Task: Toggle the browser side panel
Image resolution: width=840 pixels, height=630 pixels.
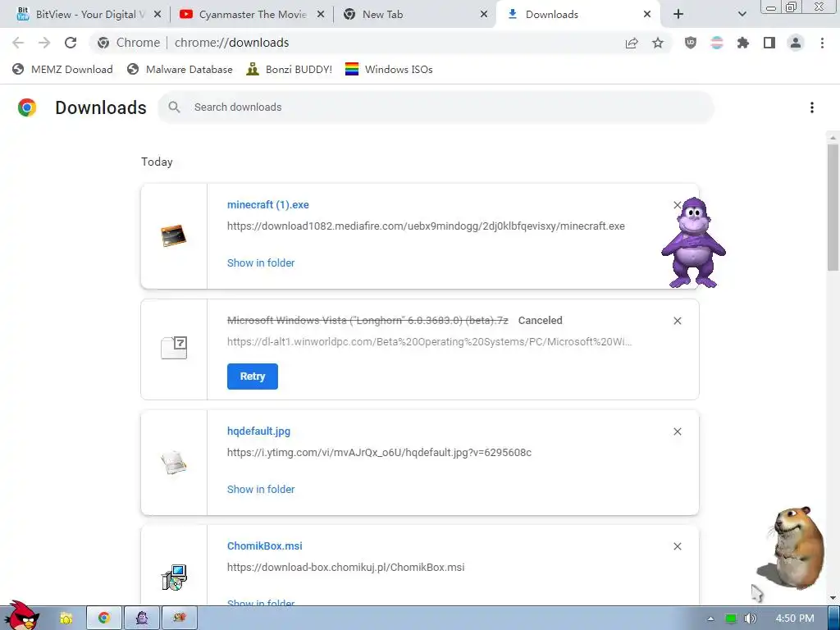Action: (769, 43)
